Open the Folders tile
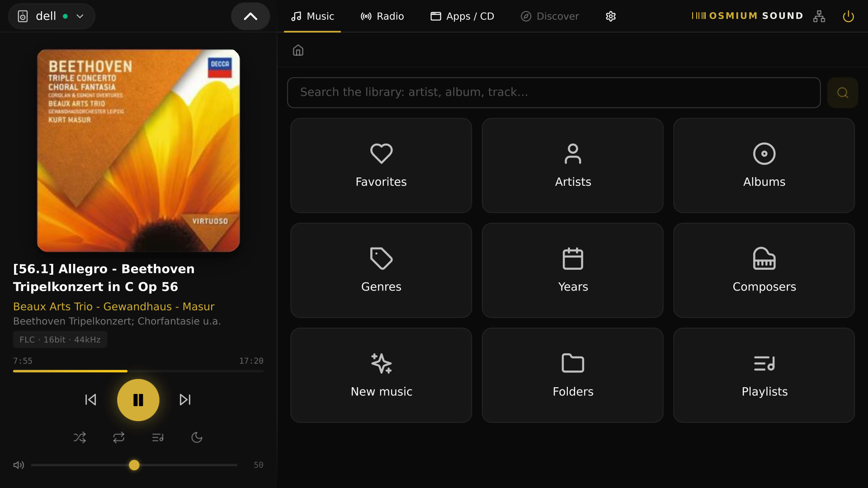Viewport: 868px width, 488px height. click(x=573, y=375)
